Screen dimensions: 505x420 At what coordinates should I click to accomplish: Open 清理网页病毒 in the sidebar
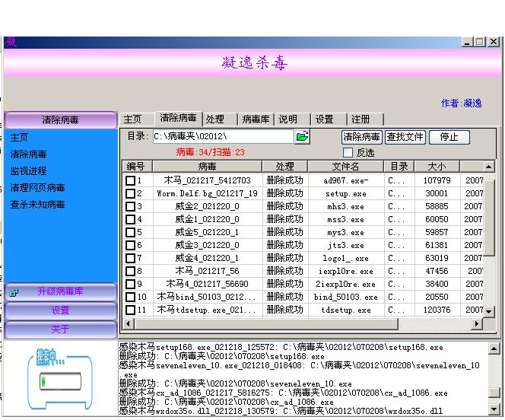click(x=38, y=188)
